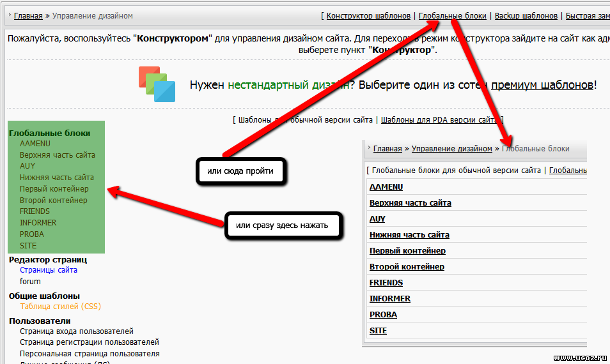Open Глобальные блоки in the top menu
The width and height of the screenshot is (610, 364).
click(x=452, y=16)
